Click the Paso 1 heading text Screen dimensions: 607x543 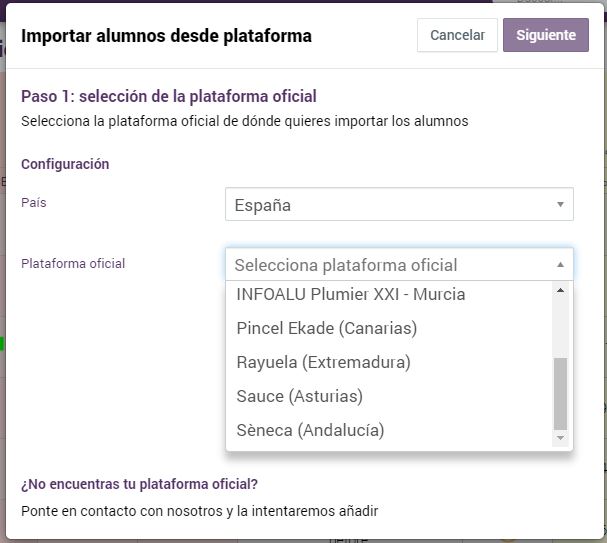[169, 97]
